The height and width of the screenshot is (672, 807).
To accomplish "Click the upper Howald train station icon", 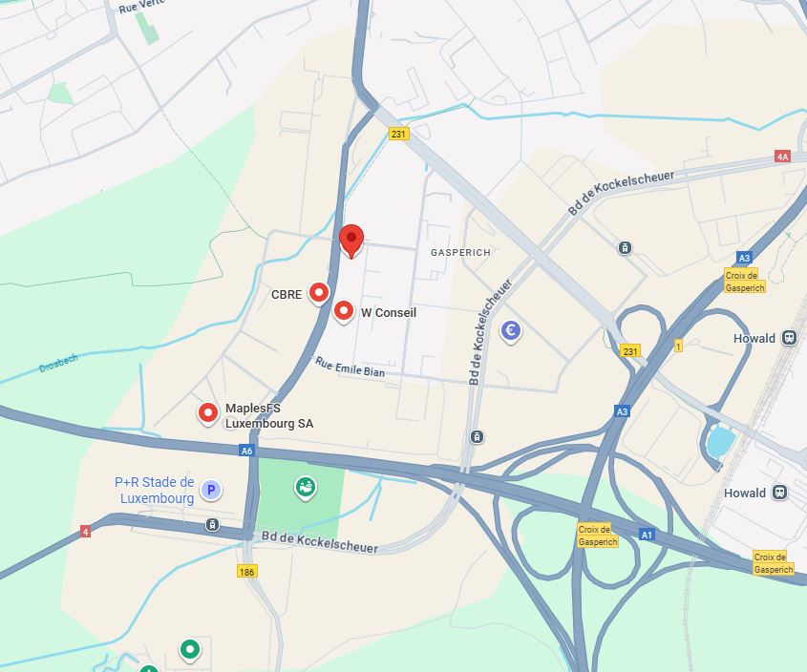I will 789,338.
